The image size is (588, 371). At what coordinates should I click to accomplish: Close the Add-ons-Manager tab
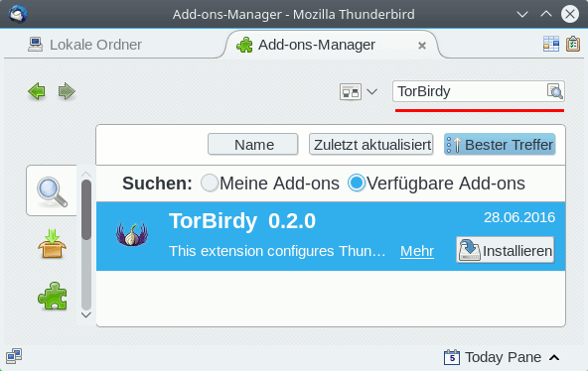[422, 46]
